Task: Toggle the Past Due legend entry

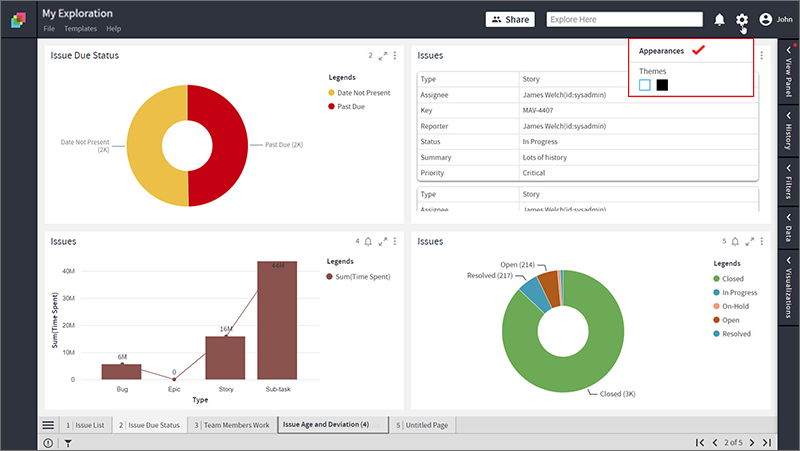Action: (x=346, y=107)
